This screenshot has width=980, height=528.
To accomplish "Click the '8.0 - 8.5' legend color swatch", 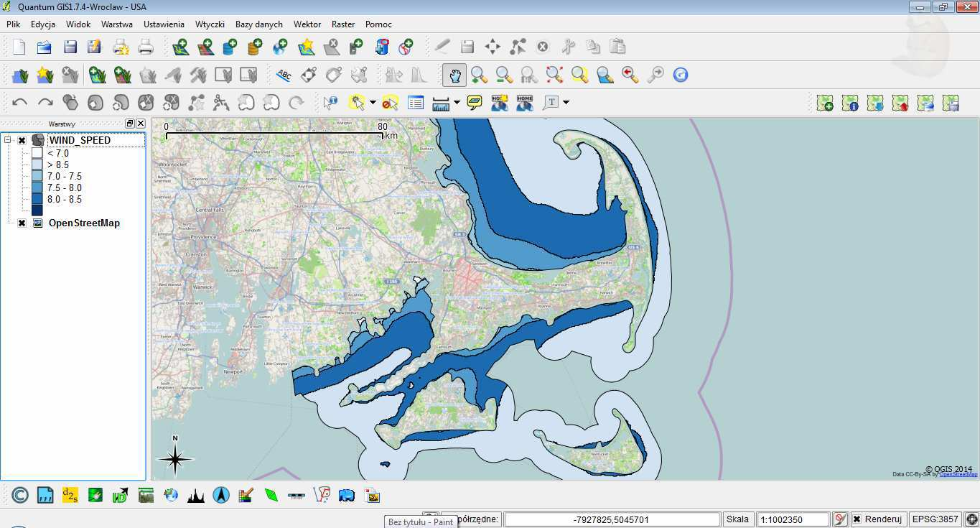I will [x=37, y=199].
